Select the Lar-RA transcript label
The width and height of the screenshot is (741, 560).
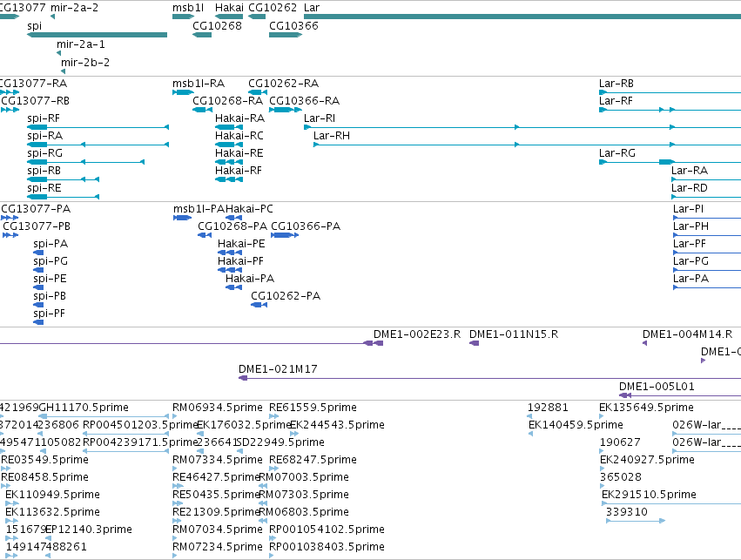690,171
